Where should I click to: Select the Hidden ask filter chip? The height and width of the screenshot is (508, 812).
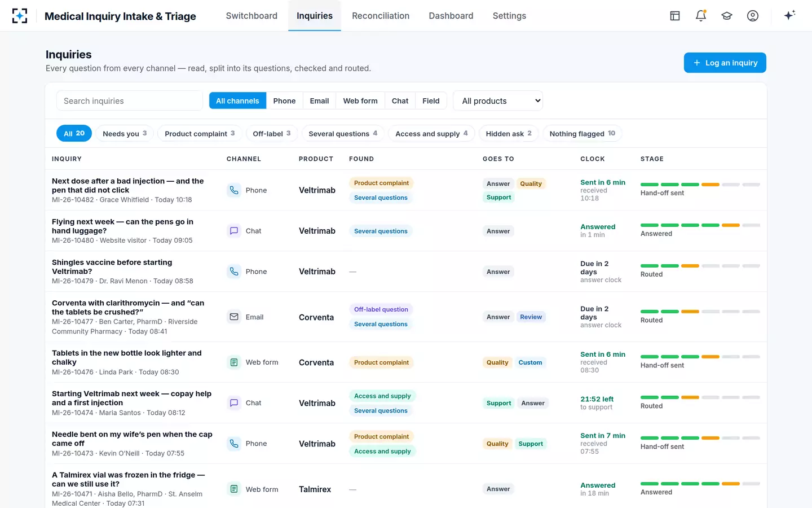pos(509,134)
